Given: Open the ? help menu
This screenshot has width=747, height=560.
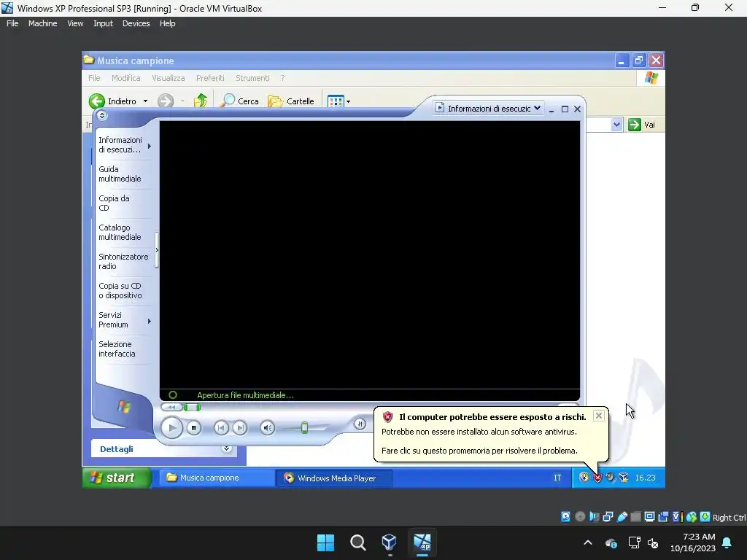Looking at the screenshot, I should tap(282, 78).
